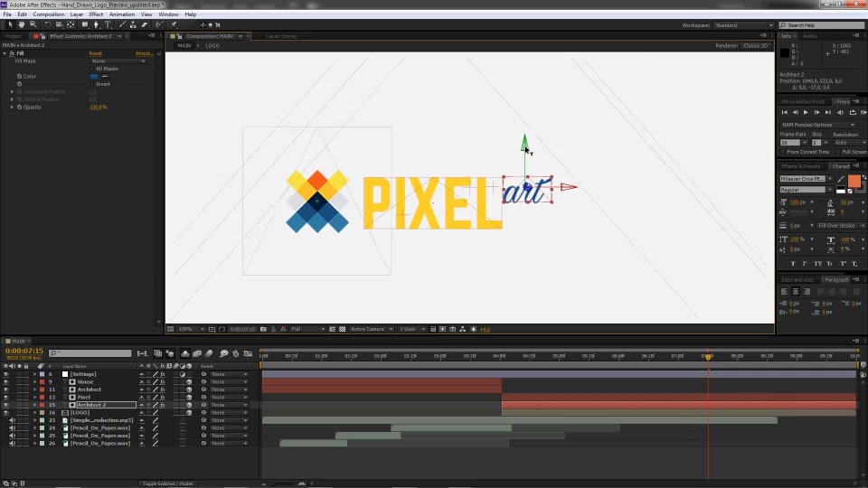Select the Eraser tool

click(x=145, y=25)
